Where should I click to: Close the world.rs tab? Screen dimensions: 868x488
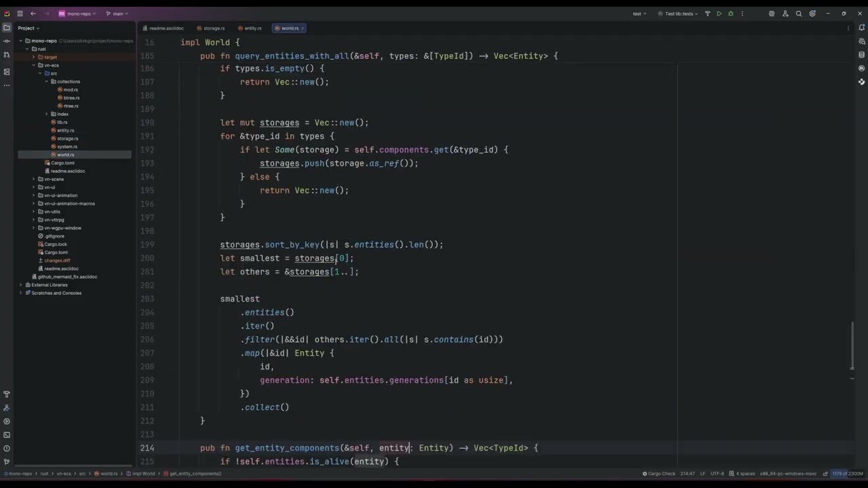[303, 28]
